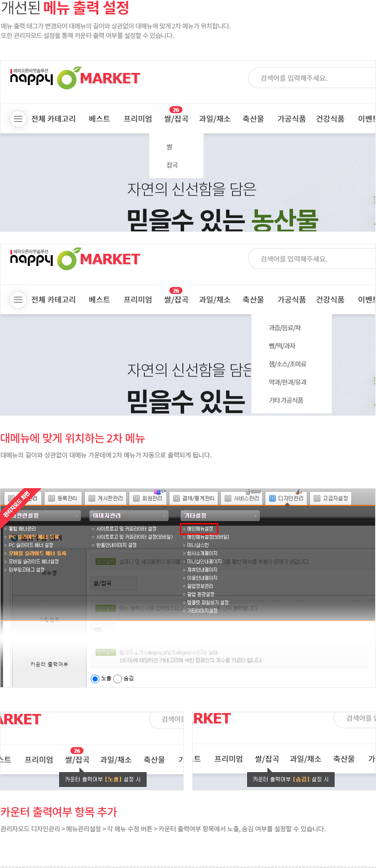This screenshot has width=376, height=868.
Task: Choose 빵/떡/과자 from 가공식품 submenu
Action: (x=282, y=346)
